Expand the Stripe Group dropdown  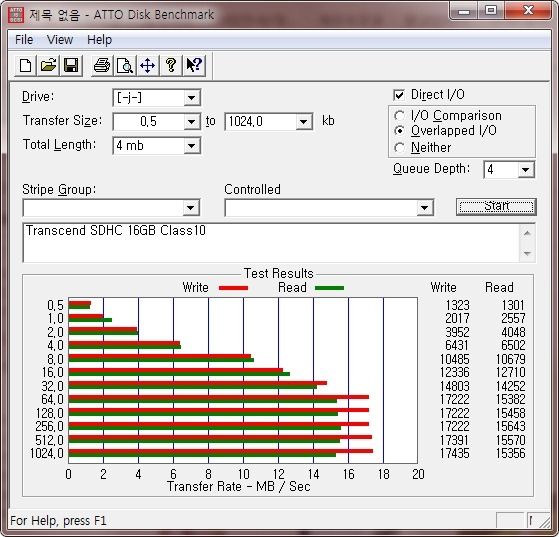[x=191, y=208]
